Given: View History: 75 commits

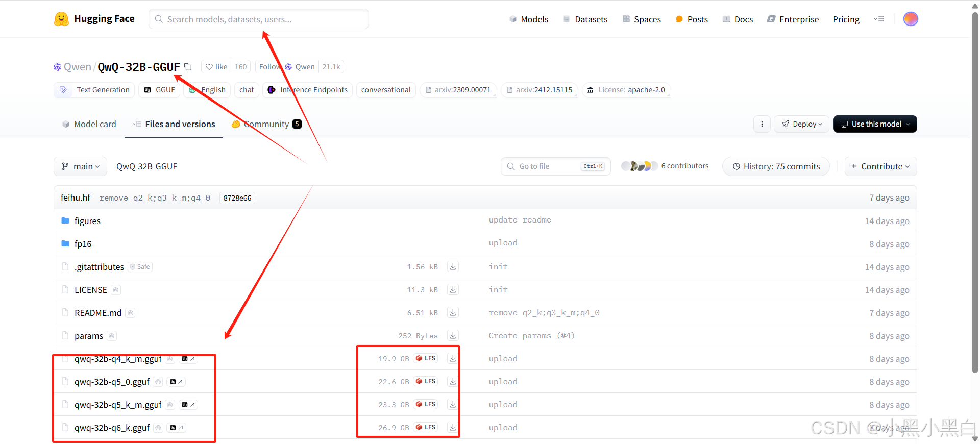Looking at the screenshot, I should (x=776, y=166).
